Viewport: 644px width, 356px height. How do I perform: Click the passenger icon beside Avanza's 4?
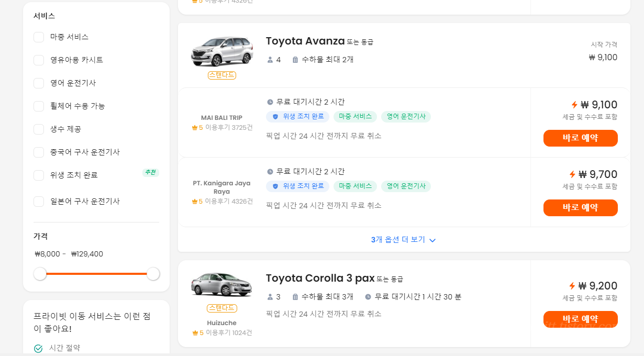click(270, 60)
